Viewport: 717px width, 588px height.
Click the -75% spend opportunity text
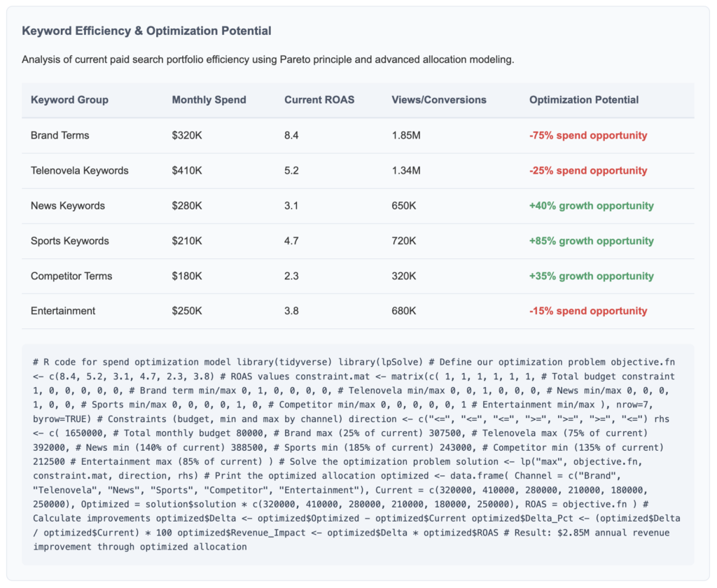pyautogui.click(x=588, y=135)
